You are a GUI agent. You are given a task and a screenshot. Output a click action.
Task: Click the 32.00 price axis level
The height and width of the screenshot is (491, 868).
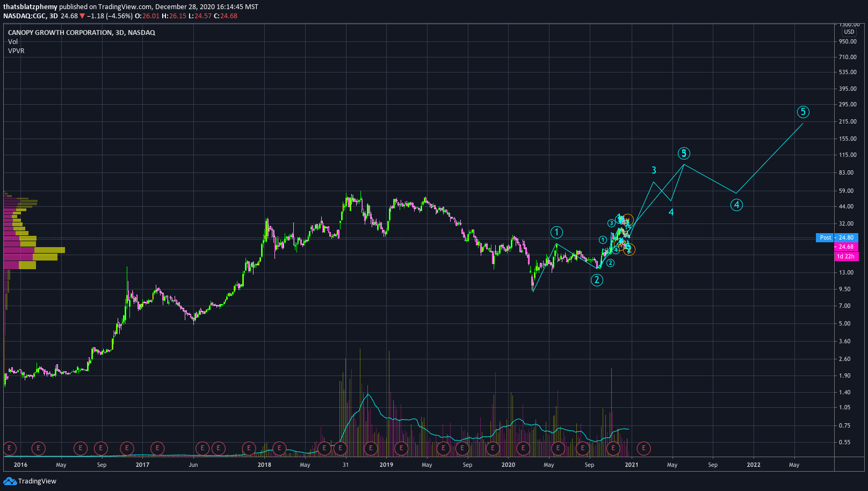point(846,223)
